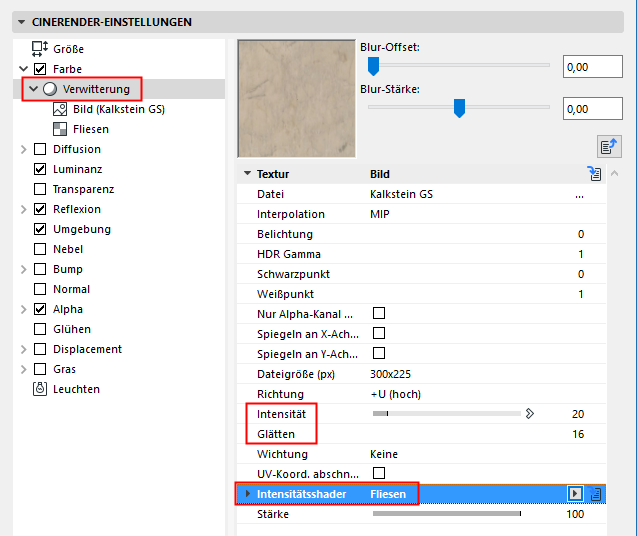This screenshot has height=536, width=637.
Task: Click the Glätten value 16
Action: (578, 434)
